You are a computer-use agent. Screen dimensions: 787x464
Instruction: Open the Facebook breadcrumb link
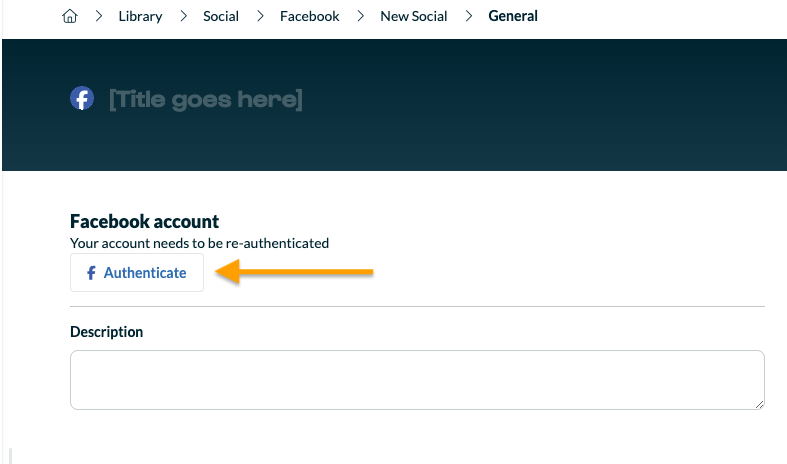(x=310, y=16)
